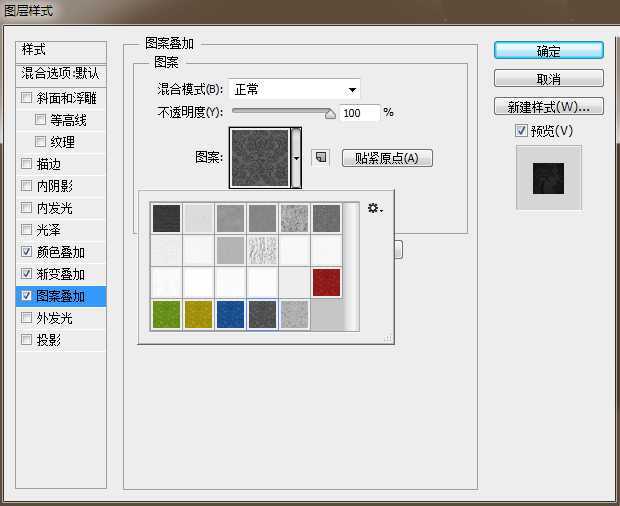Select the yellow pattern swatch
This screenshot has width=620, height=506.
click(199, 315)
